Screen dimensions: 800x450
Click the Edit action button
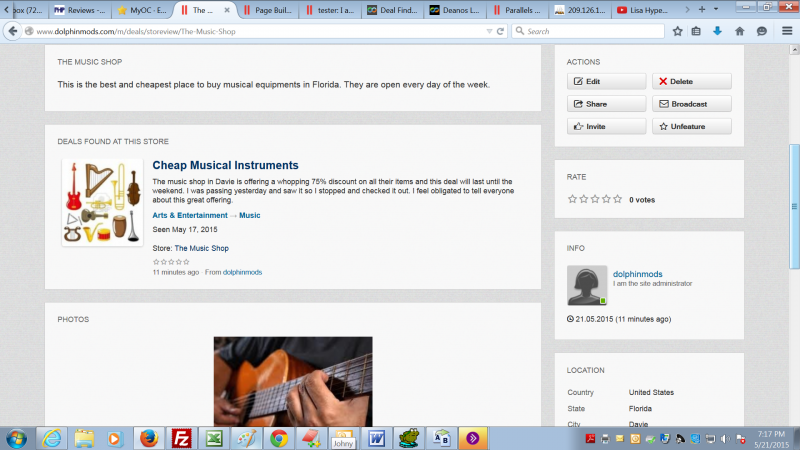(x=606, y=81)
